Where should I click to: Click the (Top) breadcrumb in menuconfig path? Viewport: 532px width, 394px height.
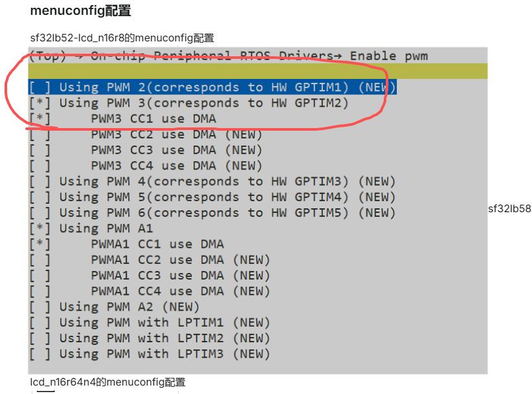[48, 56]
